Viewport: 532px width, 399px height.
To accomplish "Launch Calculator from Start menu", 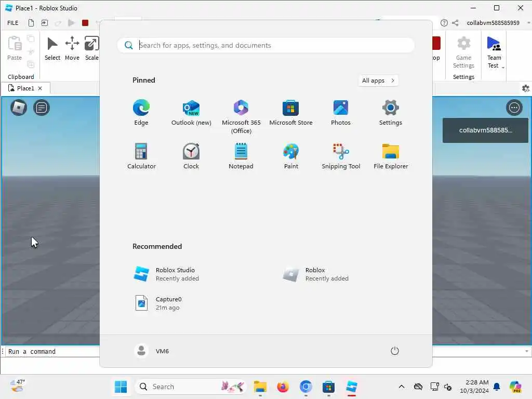I will pos(141,156).
